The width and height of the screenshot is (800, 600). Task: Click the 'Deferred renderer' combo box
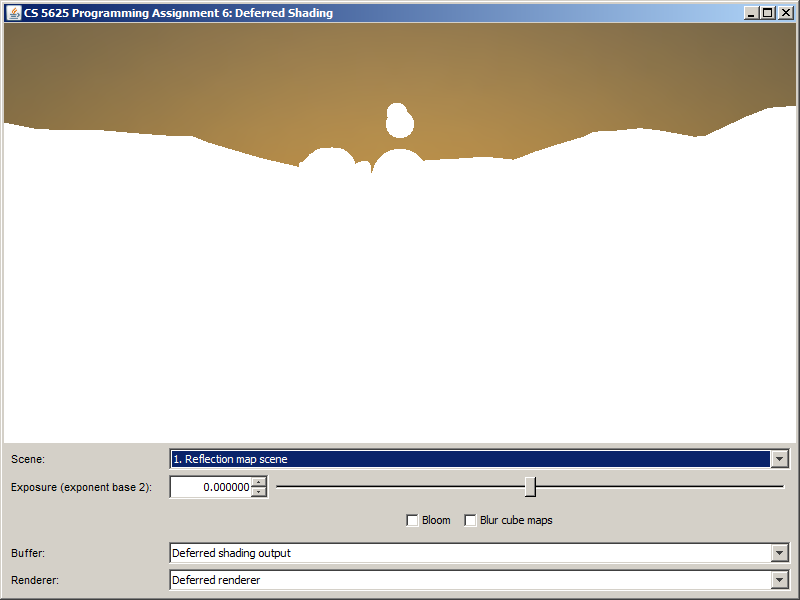[x=470, y=580]
